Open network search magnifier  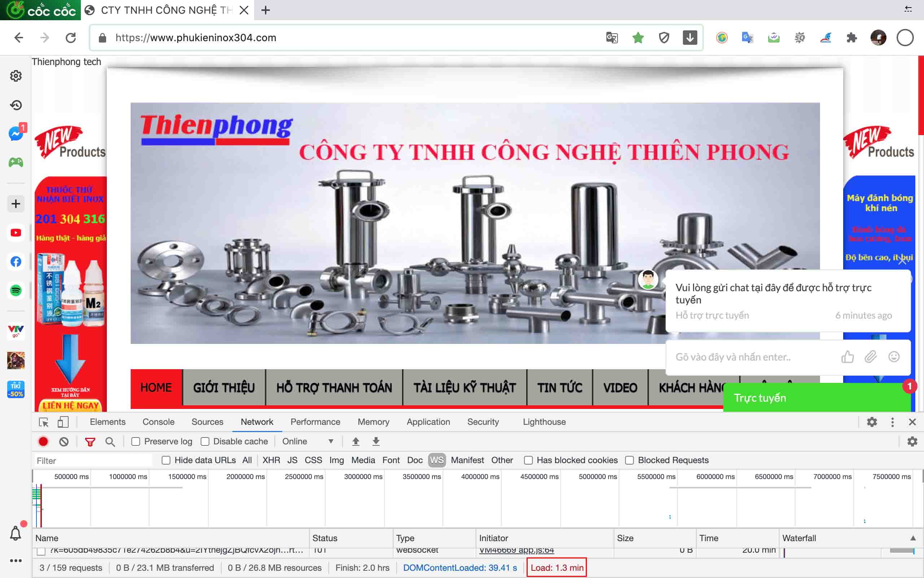[x=110, y=442]
